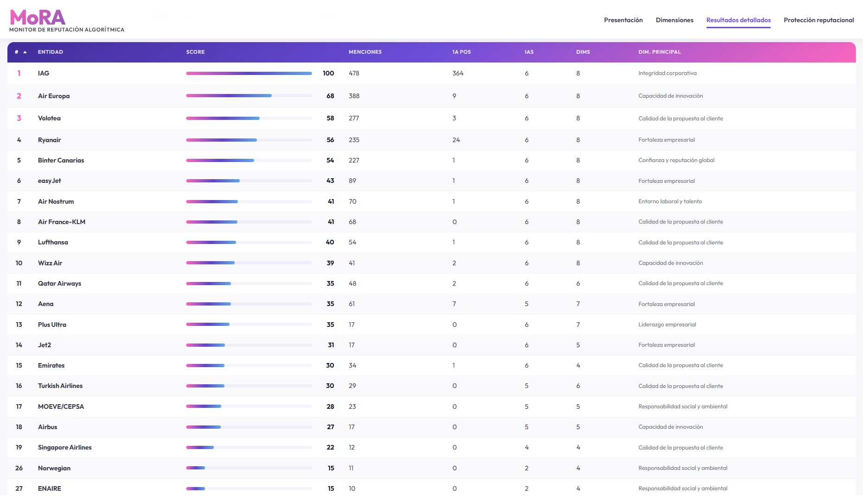The height and width of the screenshot is (500, 868).
Task: Select the Resultados detallados tab
Action: point(738,20)
